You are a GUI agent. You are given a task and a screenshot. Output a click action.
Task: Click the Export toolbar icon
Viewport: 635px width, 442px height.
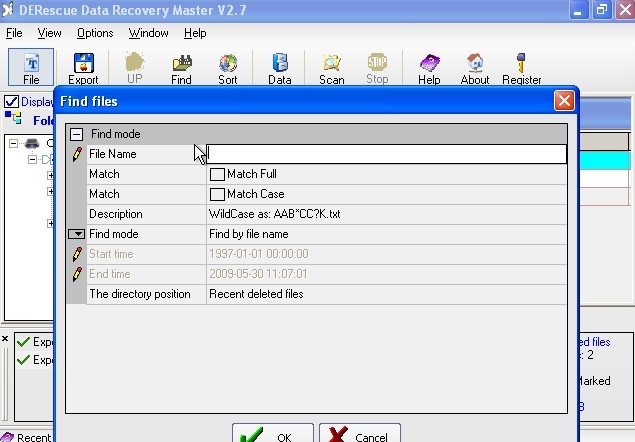(x=83, y=67)
